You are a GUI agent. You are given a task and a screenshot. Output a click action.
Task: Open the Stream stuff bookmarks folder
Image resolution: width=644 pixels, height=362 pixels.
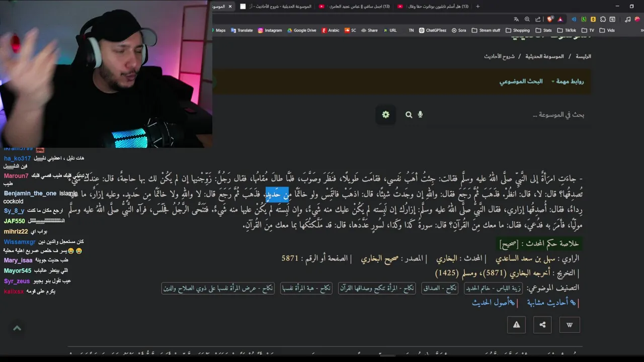(x=486, y=30)
